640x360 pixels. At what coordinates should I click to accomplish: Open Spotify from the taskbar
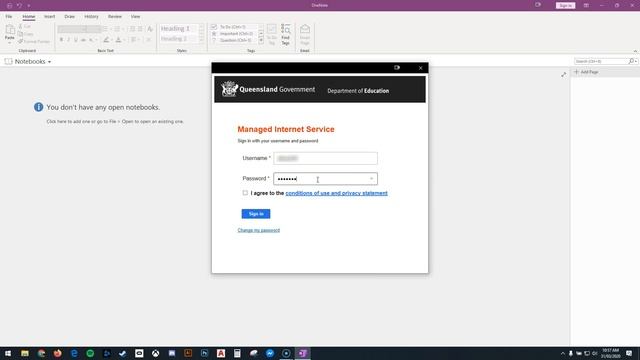tap(90, 353)
